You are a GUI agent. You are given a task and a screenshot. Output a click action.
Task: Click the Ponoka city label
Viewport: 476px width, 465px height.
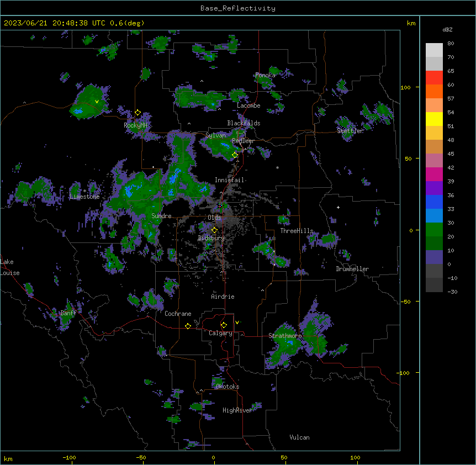point(265,75)
